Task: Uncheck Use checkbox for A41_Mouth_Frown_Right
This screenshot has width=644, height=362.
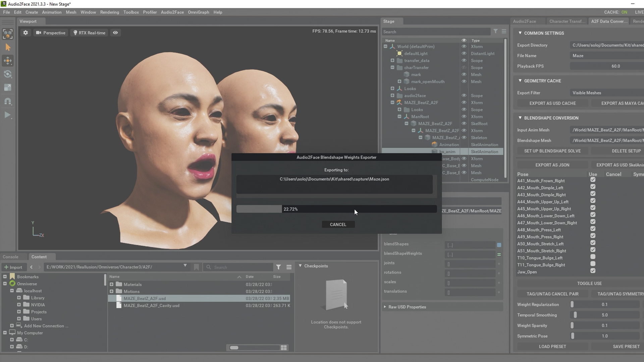Action: coord(593,180)
